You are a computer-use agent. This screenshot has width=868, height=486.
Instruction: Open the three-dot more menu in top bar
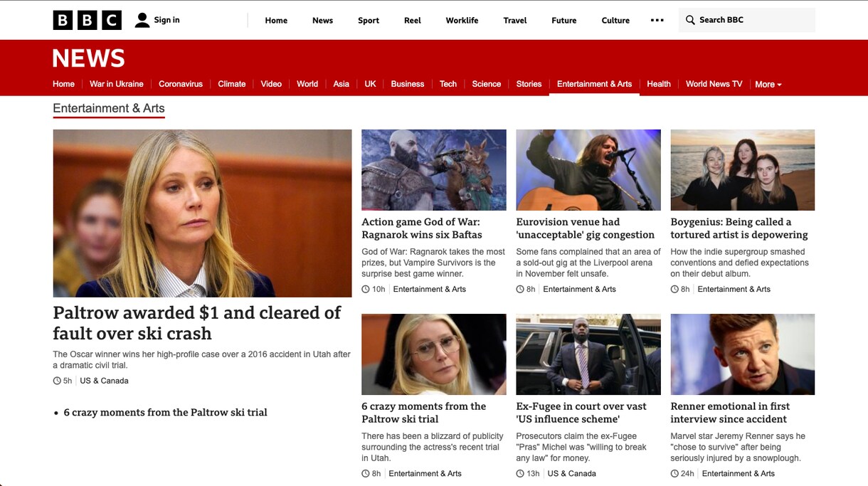[657, 20]
